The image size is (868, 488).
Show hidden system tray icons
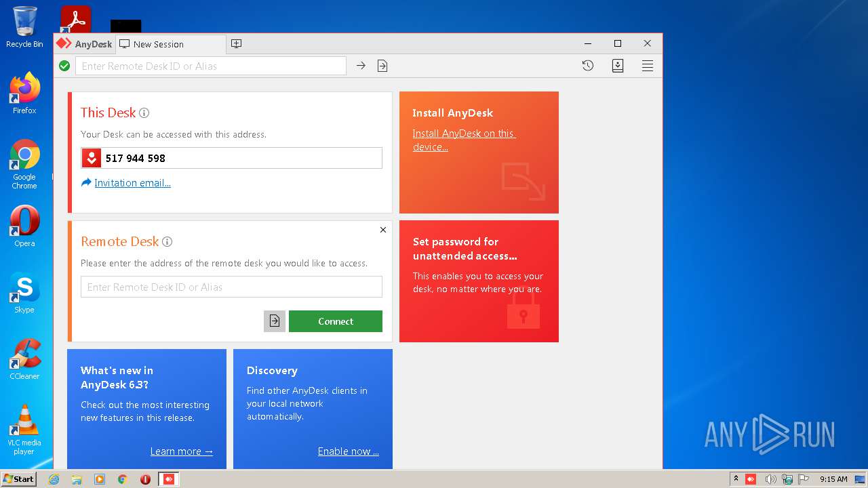(736, 479)
